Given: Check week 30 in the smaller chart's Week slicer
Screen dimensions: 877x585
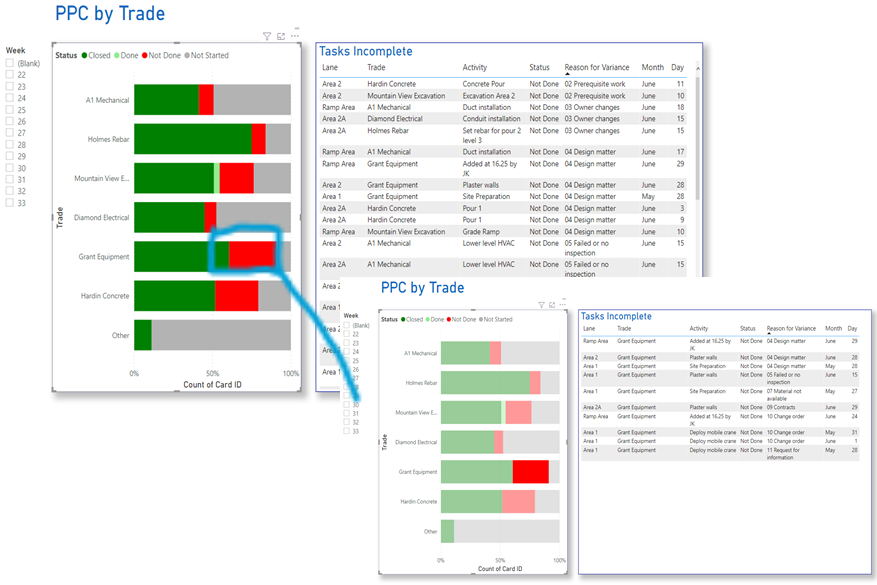Looking at the screenshot, I should click(346, 405).
